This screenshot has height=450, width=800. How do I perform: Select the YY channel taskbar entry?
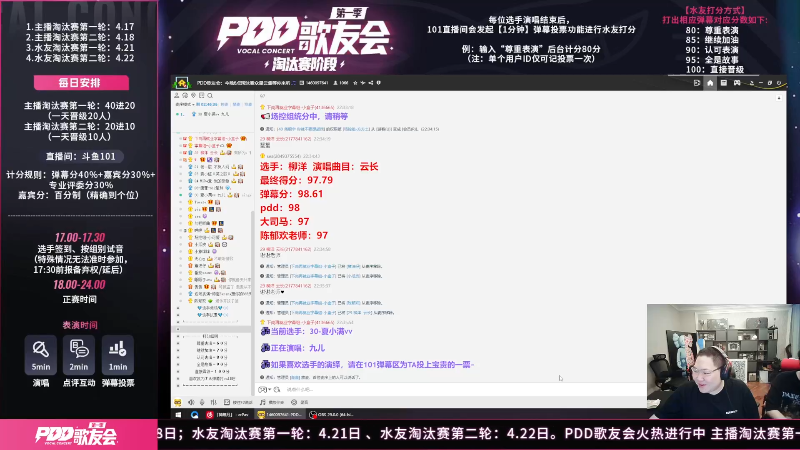280,415
